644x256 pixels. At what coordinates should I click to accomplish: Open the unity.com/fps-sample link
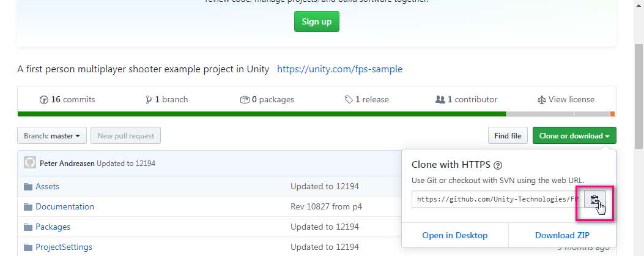tap(339, 69)
